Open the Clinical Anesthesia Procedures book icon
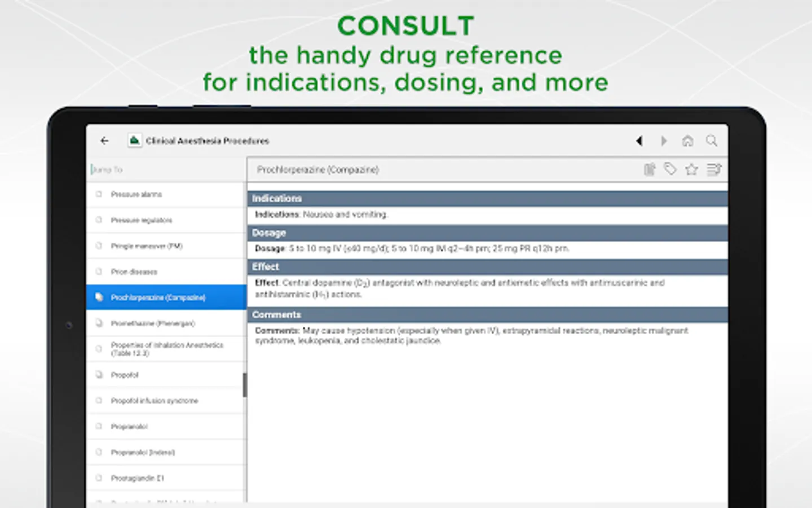The width and height of the screenshot is (812, 508). (134, 141)
